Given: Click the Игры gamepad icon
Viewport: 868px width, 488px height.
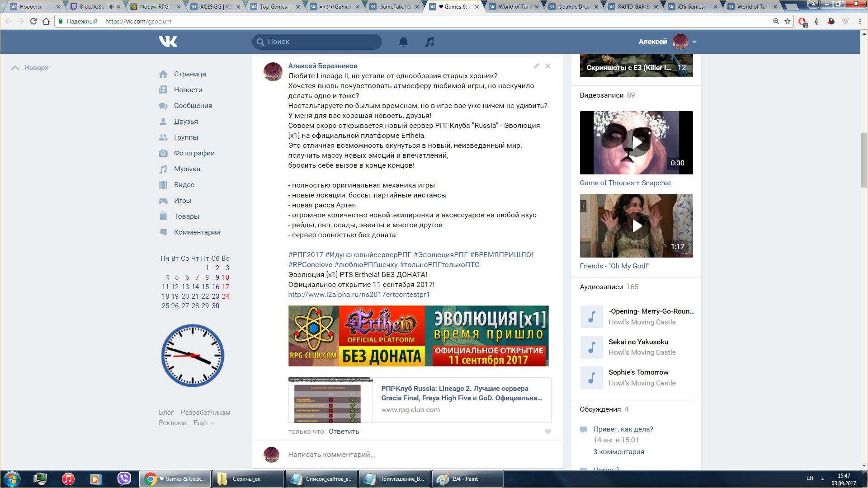Looking at the screenshot, I should (x=163, y=201).
